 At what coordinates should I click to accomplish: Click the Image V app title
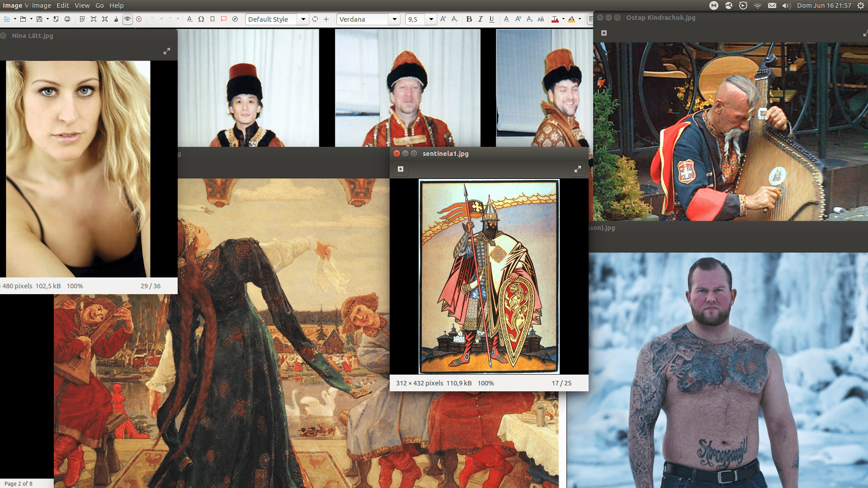click(16, 5)
